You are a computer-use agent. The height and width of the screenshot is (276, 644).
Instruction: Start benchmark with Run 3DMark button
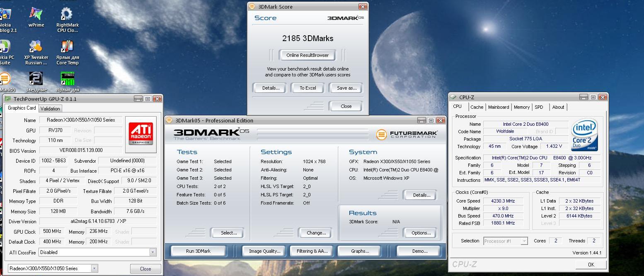[198, 251]
